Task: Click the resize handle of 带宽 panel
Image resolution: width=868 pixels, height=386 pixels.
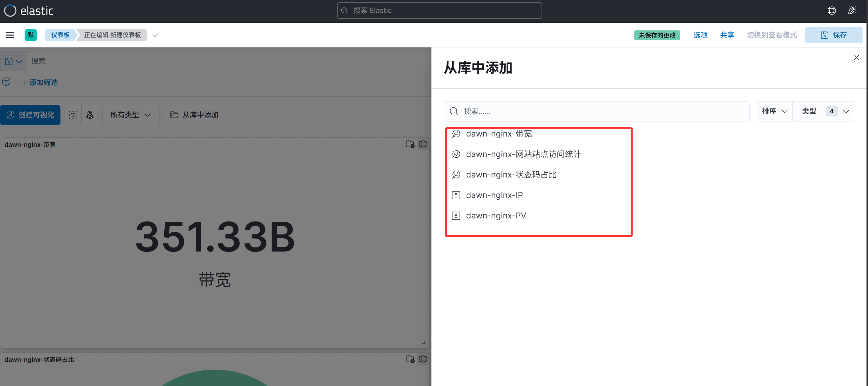Action: (x=424, y=343)
